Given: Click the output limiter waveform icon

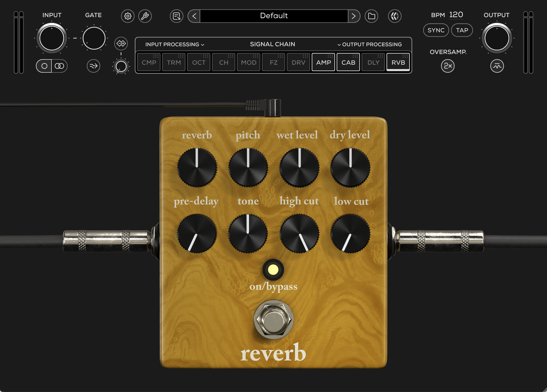Looking at the screenshot, I should 497,66.
